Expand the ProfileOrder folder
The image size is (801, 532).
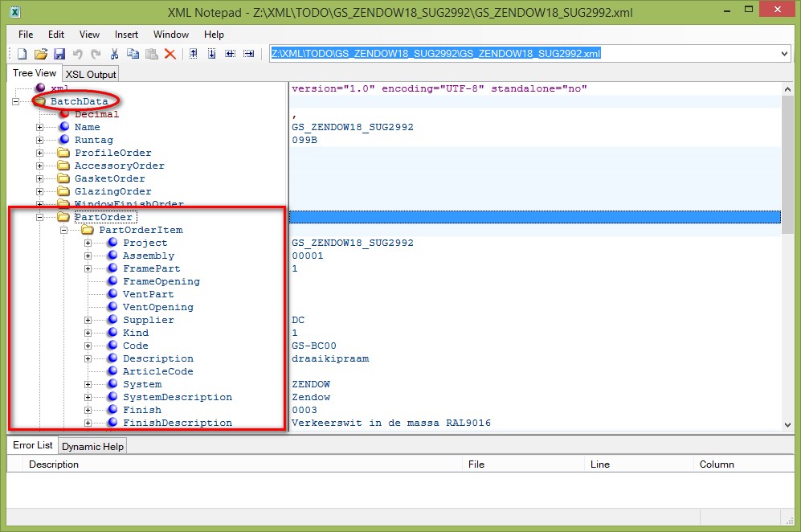click(40, 153)
